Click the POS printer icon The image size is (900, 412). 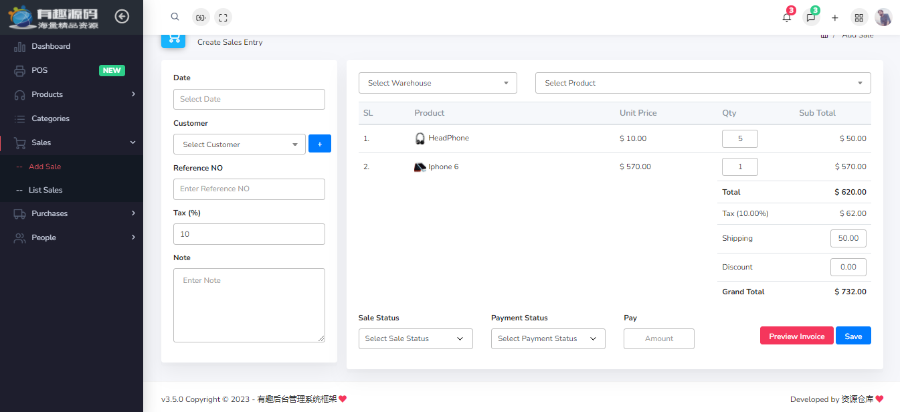coord(20,71)
